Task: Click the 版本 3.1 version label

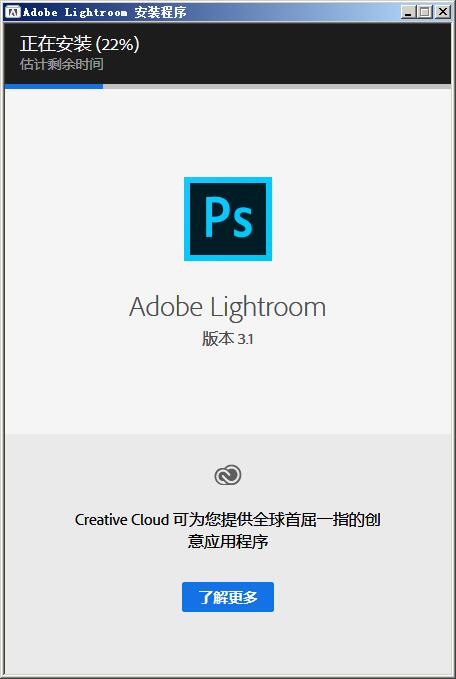Action: pyautogui.click(x=228, y=339)
